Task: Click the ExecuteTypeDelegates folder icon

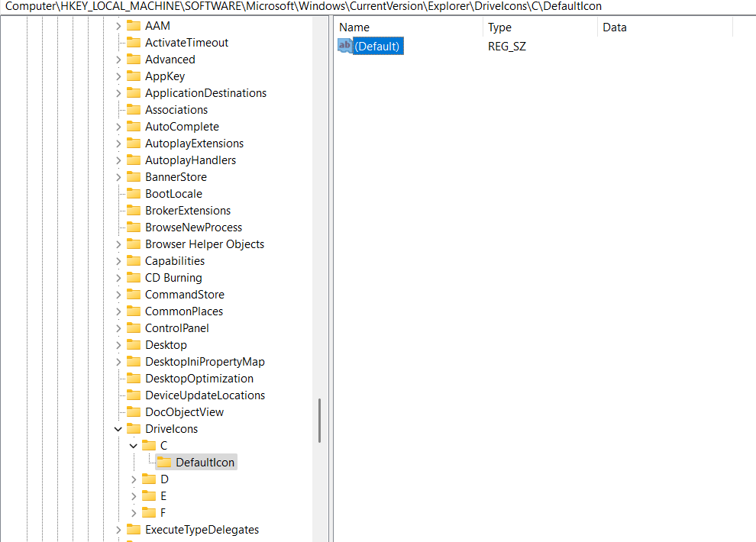Action: pos(134,530)
